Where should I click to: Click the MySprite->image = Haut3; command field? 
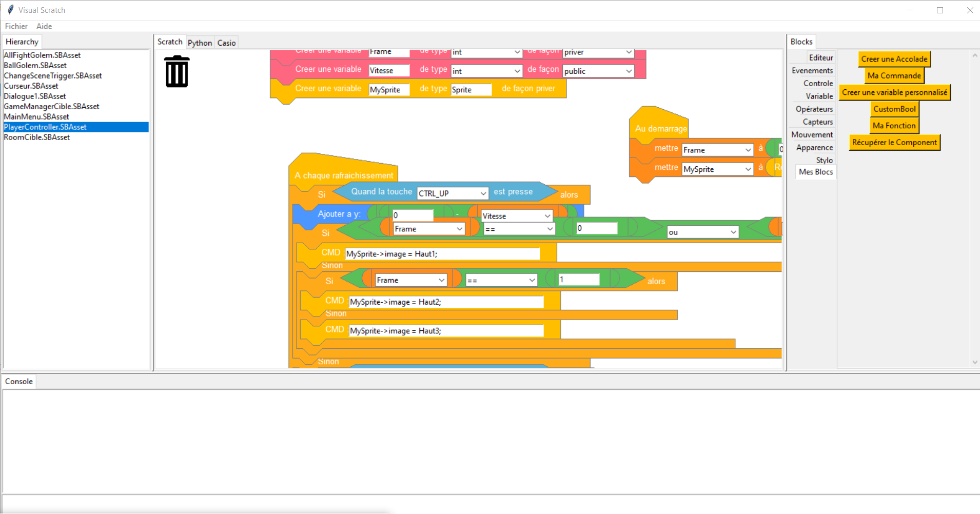click(x=446, y=331)
